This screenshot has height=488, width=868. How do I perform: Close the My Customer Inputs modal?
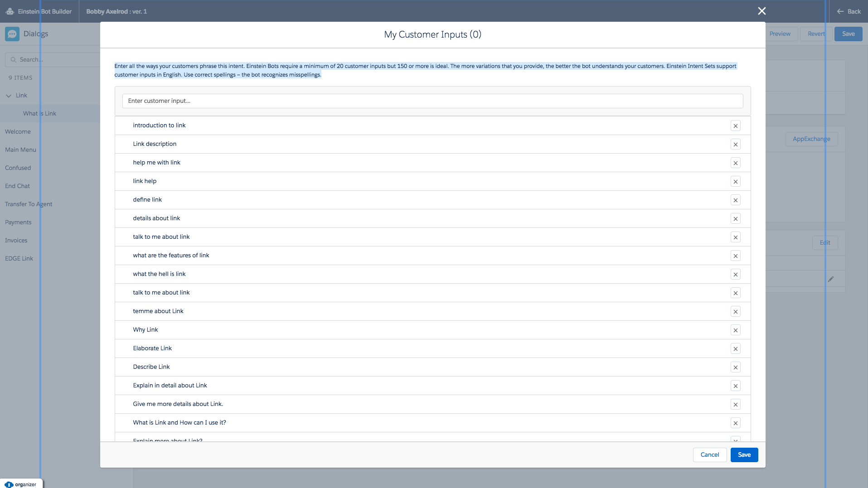(761, 11)
